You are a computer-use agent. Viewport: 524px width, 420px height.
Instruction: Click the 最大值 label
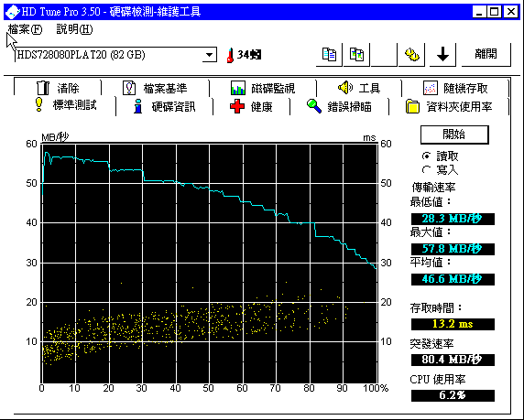coord(430,232)
